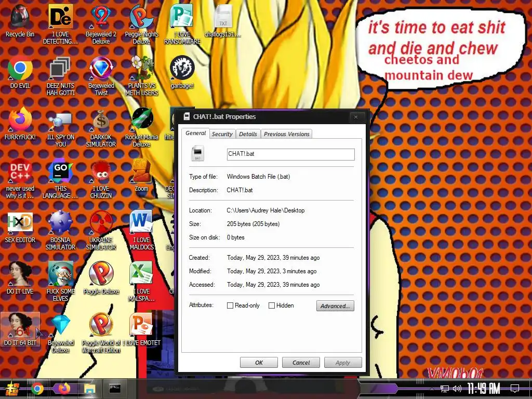Click the 205 bytes size value
Screen dimensions: 532x399
coord(253,224)
